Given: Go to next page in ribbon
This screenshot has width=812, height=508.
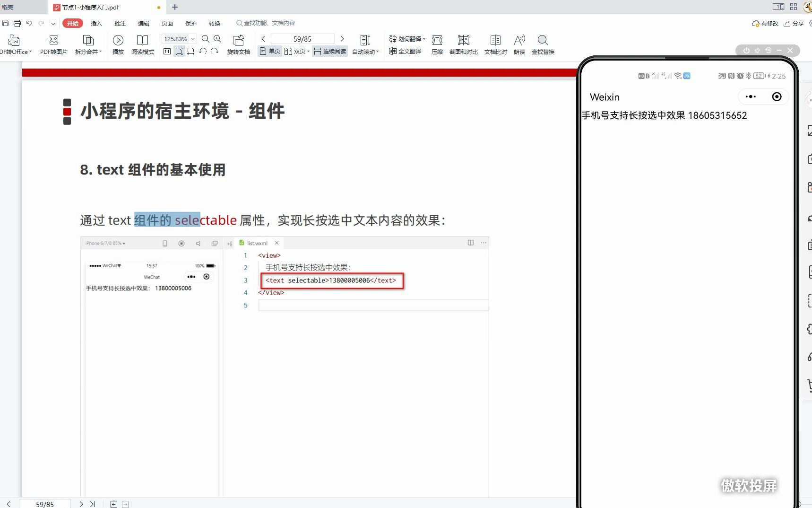Looking at the screenshot, I should click(342, 39).
